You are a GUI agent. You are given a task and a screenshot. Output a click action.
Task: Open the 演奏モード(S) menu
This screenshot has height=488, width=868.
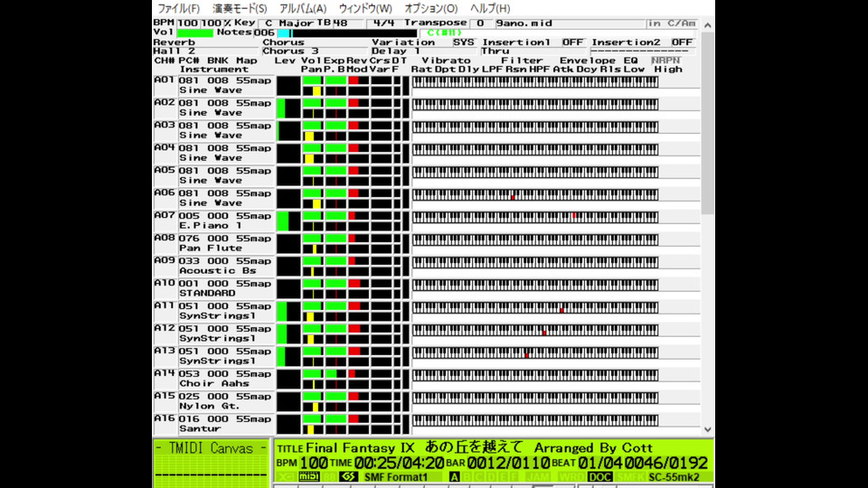click(240, 8)
